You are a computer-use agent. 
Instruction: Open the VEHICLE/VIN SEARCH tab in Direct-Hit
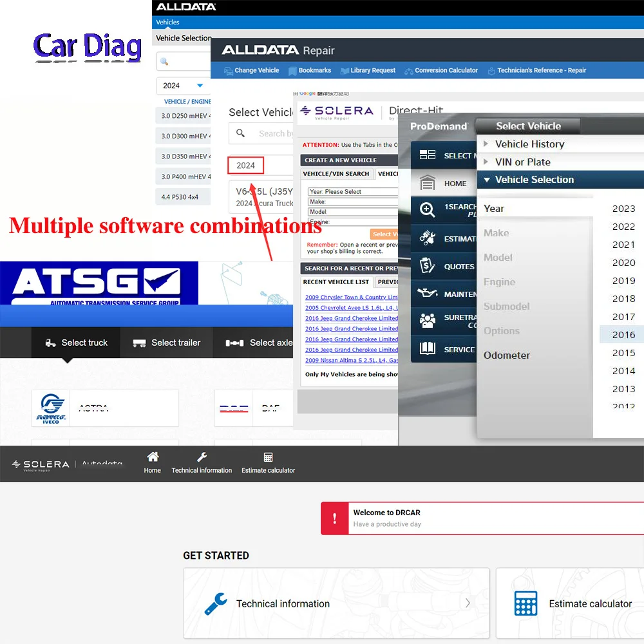pyautogui.click(x=336, y=174)
